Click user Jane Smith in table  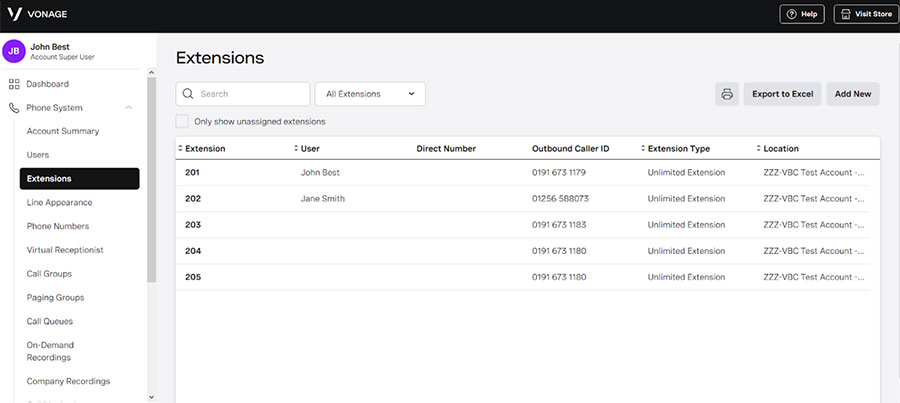(x=323, y=199)
